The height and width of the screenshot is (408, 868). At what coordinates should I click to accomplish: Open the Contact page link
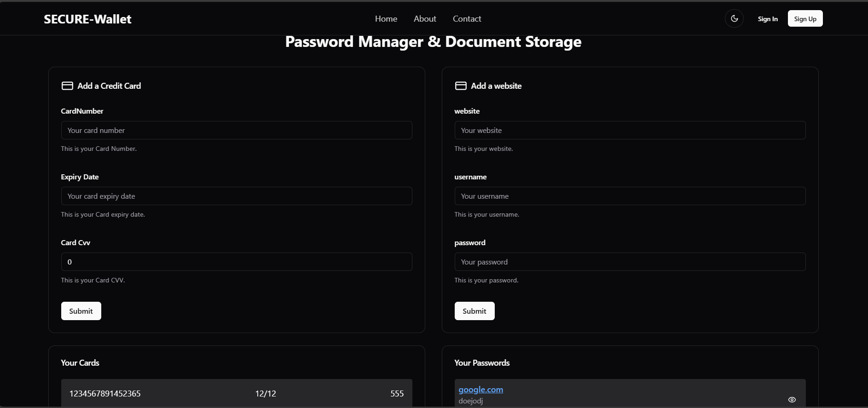pos(467,19)
